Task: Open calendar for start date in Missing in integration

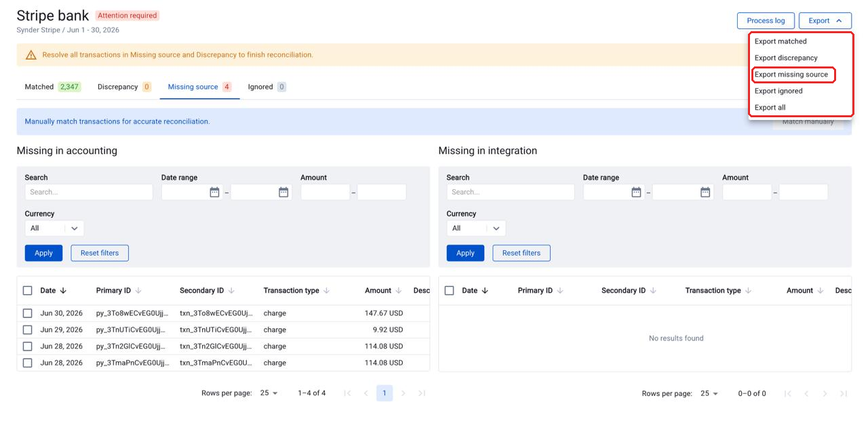Action: click(x=636, y=193)
